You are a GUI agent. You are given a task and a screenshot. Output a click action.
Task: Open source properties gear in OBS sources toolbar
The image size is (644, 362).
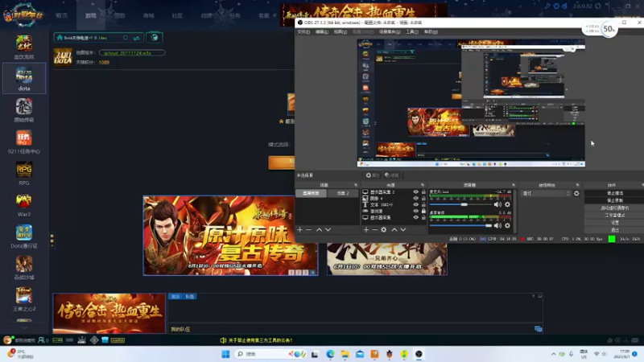coord(384,230)
